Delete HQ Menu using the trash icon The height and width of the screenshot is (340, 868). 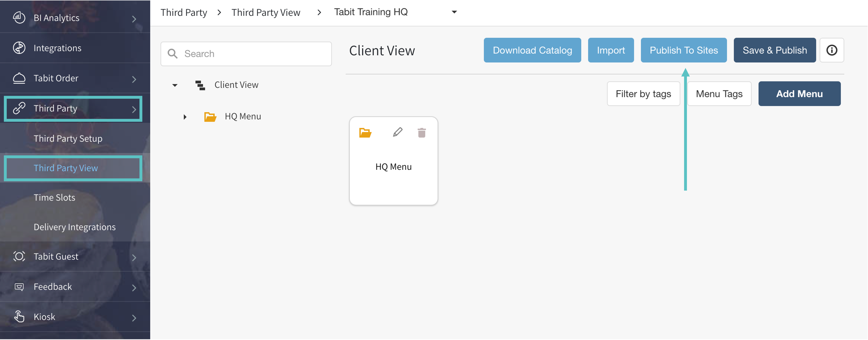(x=421, y=132)
